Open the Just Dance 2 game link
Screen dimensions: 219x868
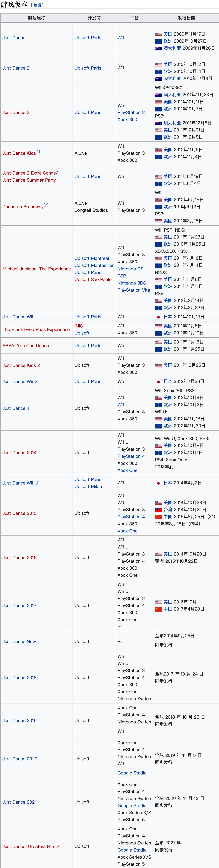pos(16,68)
